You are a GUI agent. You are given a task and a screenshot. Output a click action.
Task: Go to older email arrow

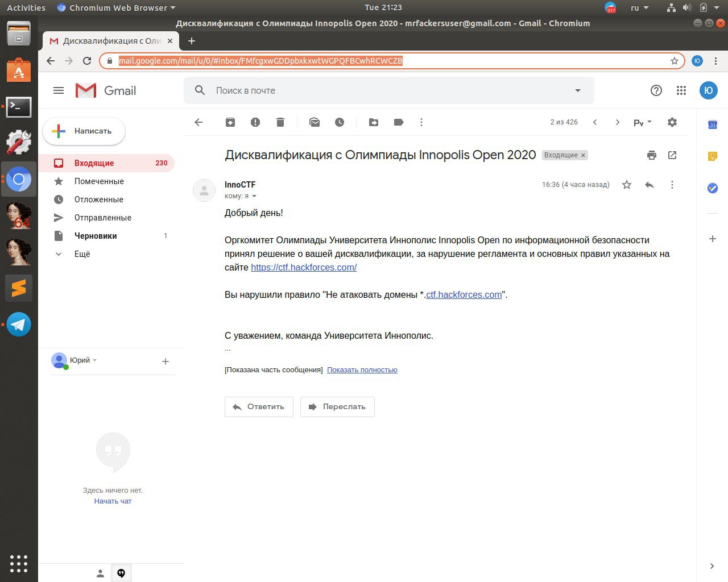618,122
